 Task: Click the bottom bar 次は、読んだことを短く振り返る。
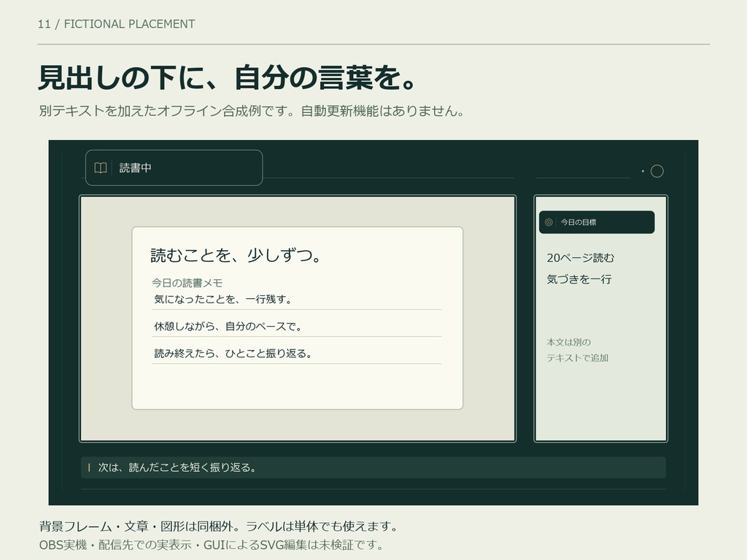(373, 467)
